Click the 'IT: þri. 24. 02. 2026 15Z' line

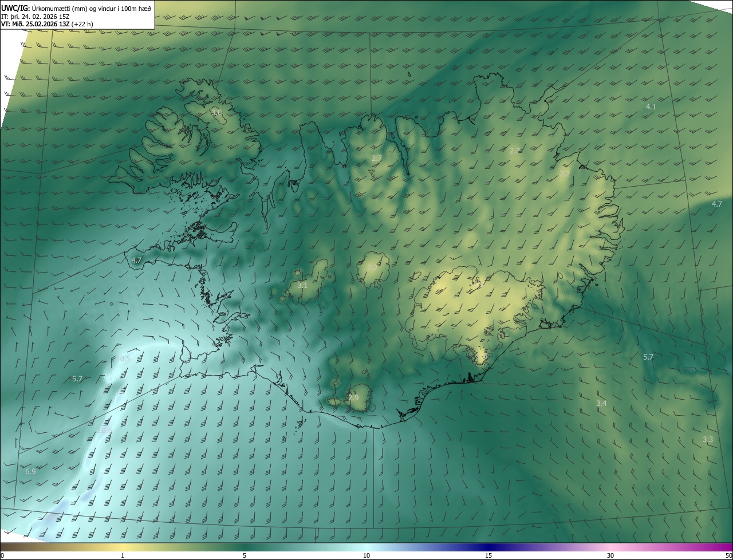[36, 17]
